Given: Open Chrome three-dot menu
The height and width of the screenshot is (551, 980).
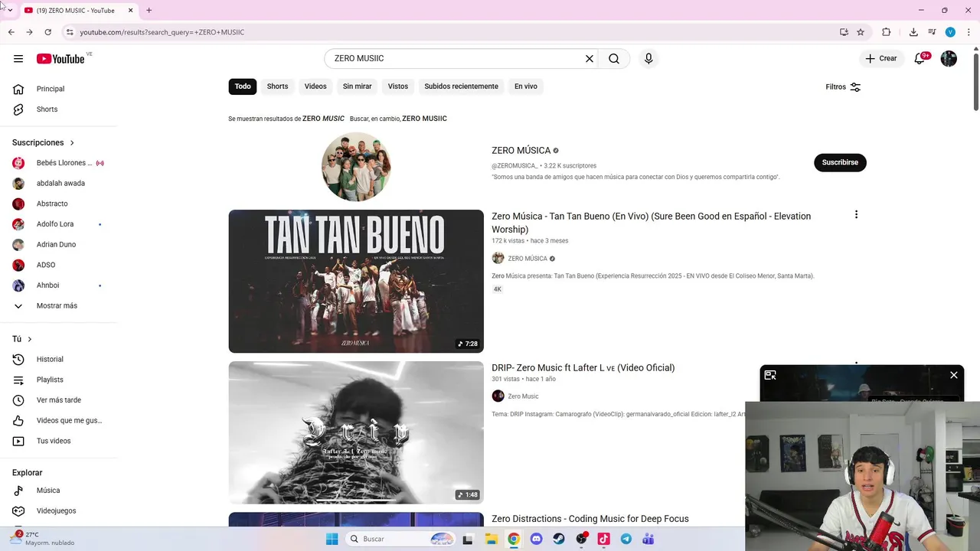Looking at the screenshot, I should click(x=968, y=32).
